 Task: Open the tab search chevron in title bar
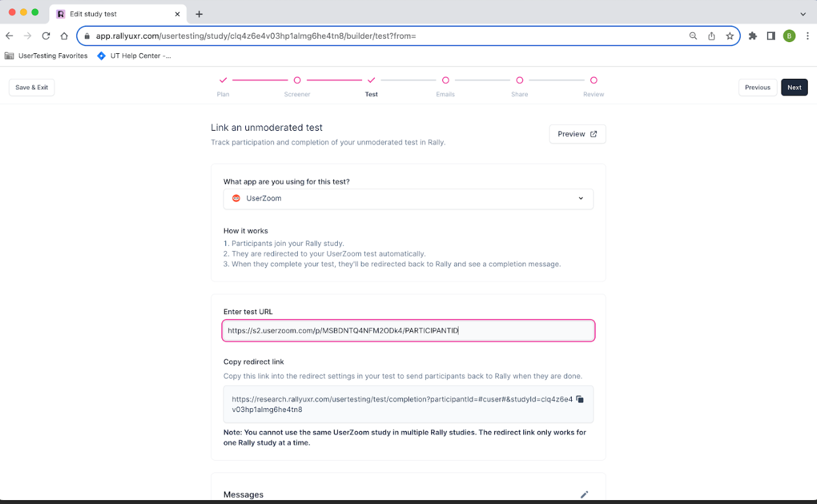pos(803,14)
